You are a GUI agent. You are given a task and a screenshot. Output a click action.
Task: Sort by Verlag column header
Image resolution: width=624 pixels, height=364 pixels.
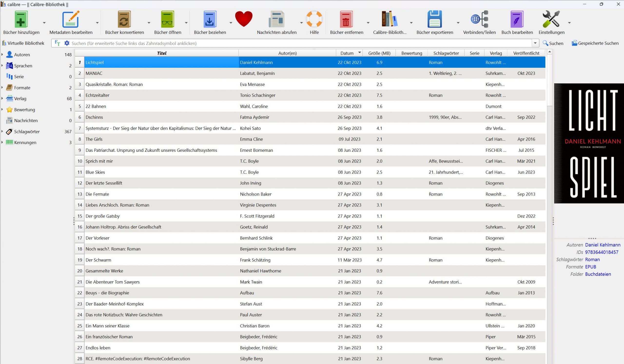tap(496, 53)
